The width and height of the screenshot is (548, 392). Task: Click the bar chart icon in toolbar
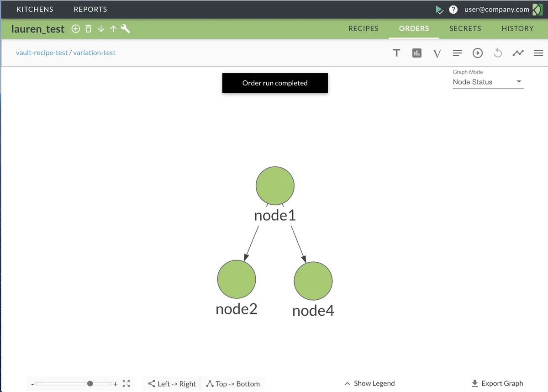416,53
